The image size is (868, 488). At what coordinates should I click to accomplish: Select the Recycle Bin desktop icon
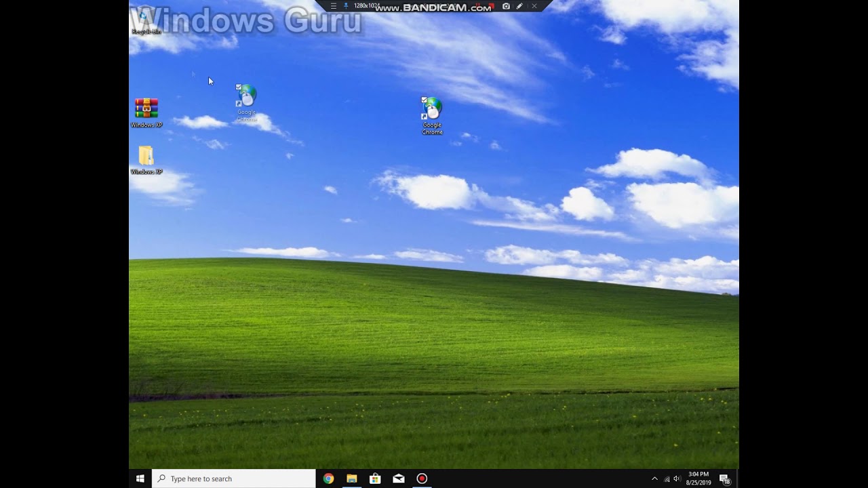(146, 20)
